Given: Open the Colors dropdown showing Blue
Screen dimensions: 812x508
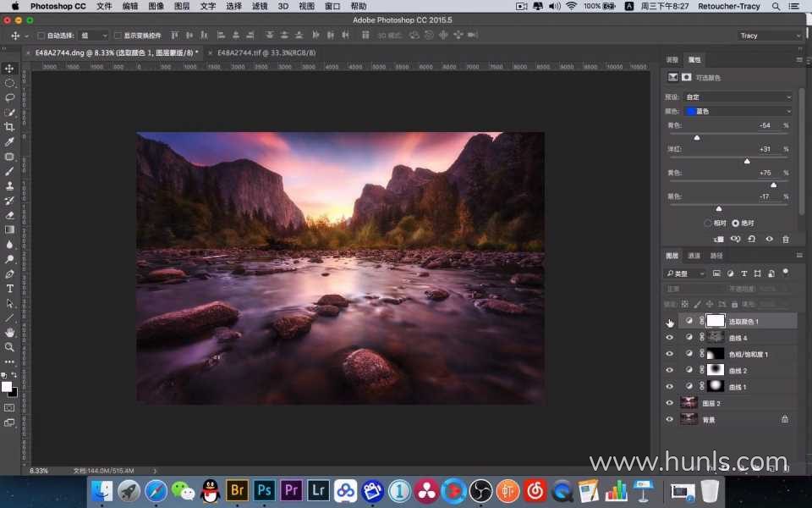Looking at the screenshot, I should coord(738,111).
